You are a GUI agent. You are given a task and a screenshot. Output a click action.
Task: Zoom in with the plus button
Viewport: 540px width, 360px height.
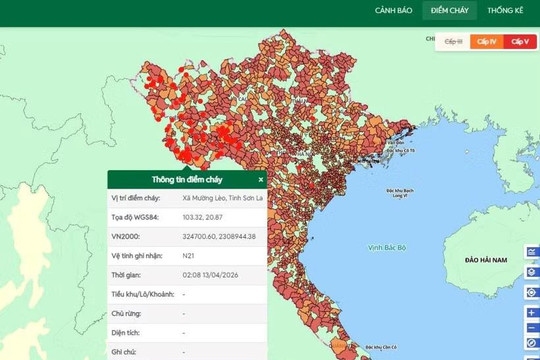532,312
